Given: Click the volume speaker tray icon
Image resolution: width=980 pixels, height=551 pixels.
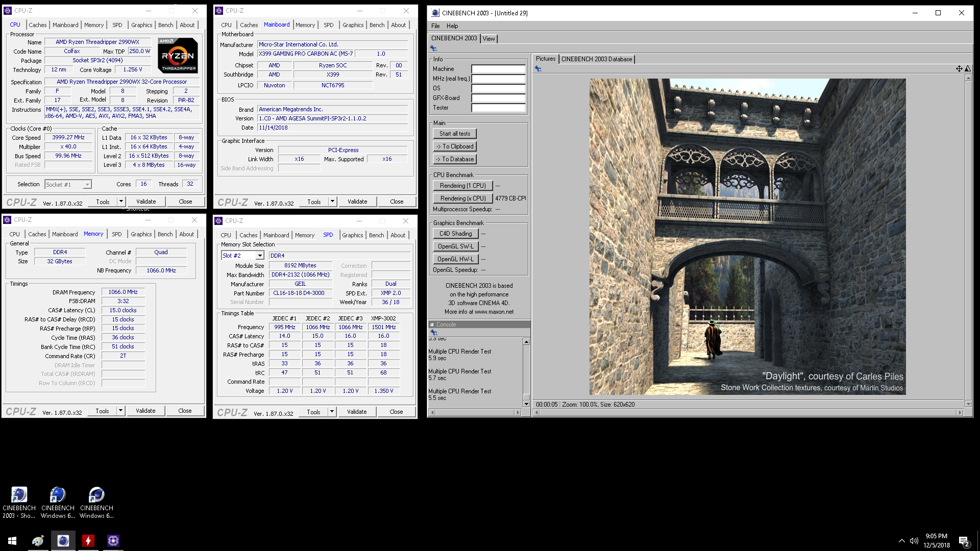Looking at the screenshot, I should [914, 541].
